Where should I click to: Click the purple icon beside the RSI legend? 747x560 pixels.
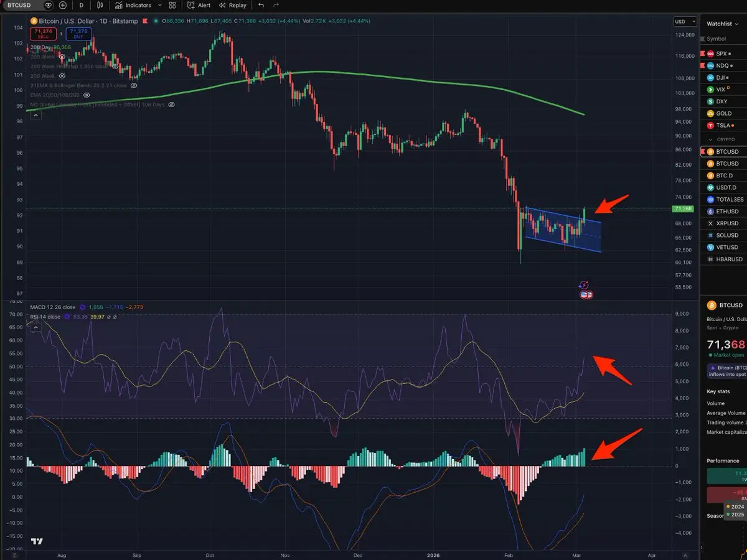tap(67, 317)
